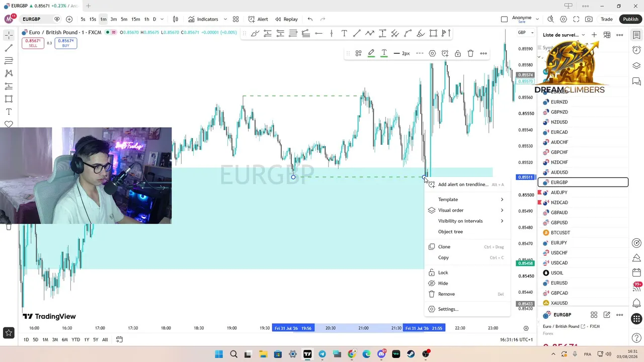
Task: Open chart settings gear in top bar
Action: (x=563, y=19)
